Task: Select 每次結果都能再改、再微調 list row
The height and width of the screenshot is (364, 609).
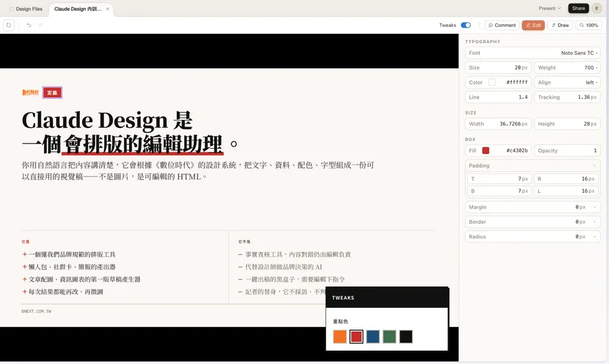Action: pos(63,292)
